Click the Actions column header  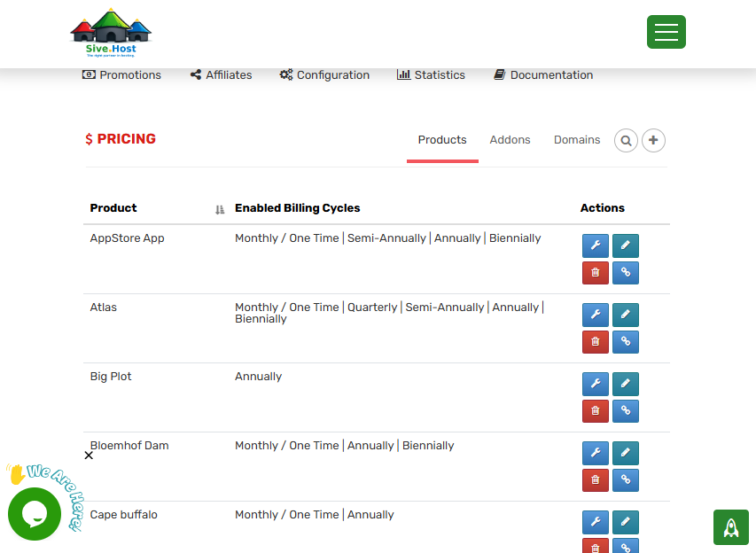click(x=602, y=207)
